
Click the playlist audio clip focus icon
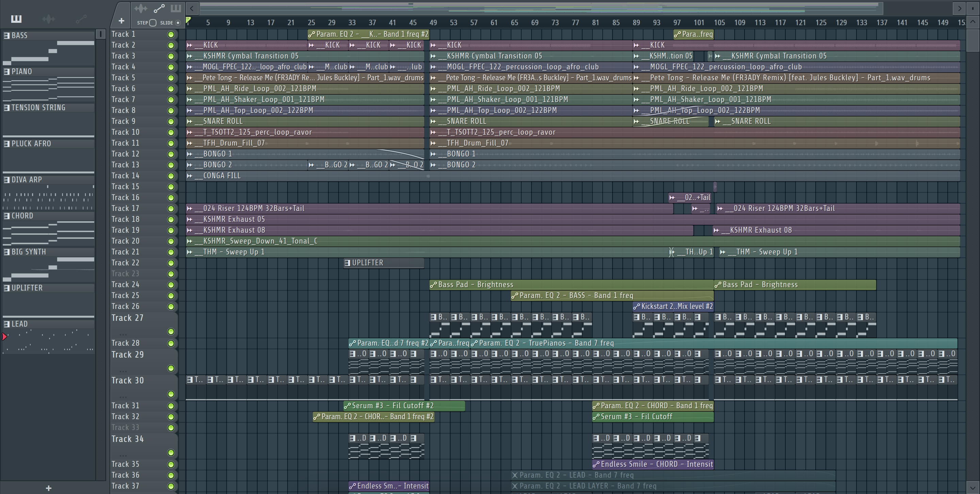(141, 9)
